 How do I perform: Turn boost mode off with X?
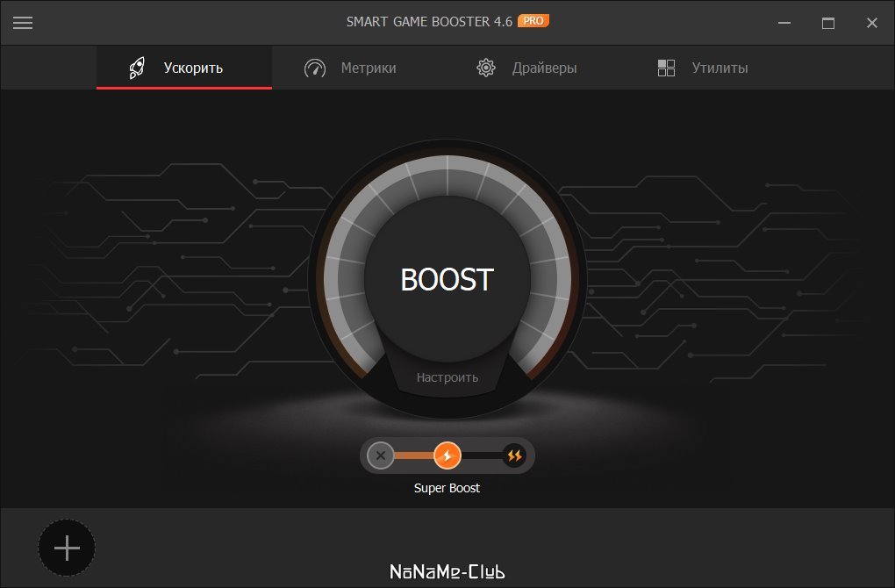381,455
